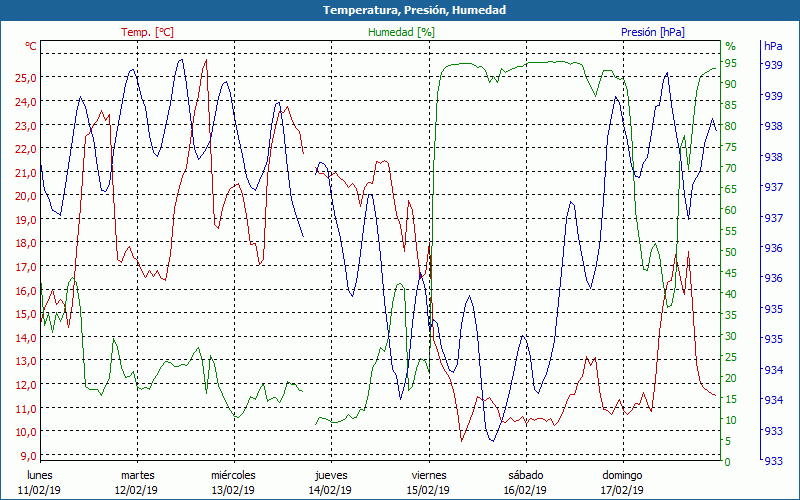Click the 21,0 temperature axis tick

click(x=27, y=172)
